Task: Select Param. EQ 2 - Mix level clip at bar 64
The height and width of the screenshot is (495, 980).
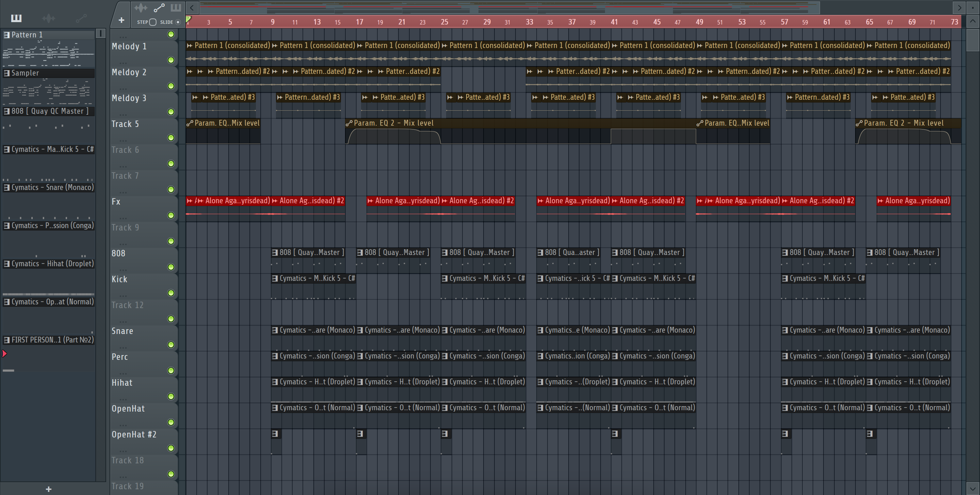Action: pyautogui.click(x=908, y=131)
